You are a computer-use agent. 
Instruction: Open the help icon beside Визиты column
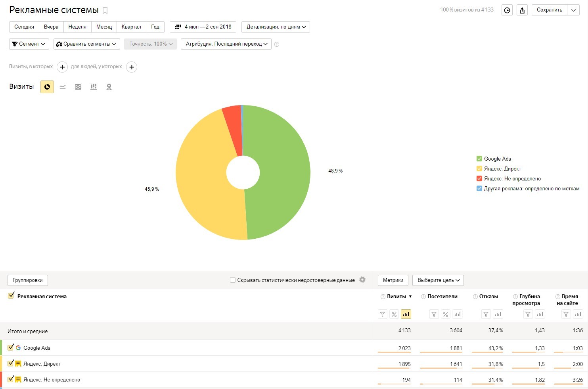[383, 297]
